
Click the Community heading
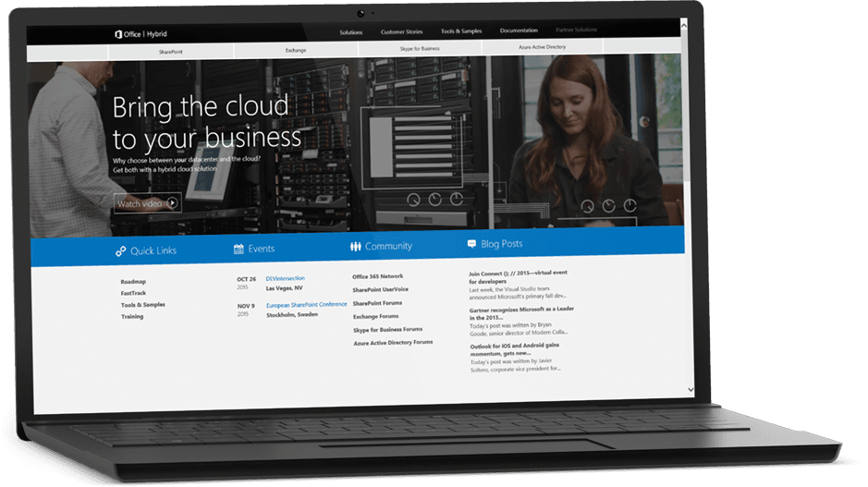[388, 246]
